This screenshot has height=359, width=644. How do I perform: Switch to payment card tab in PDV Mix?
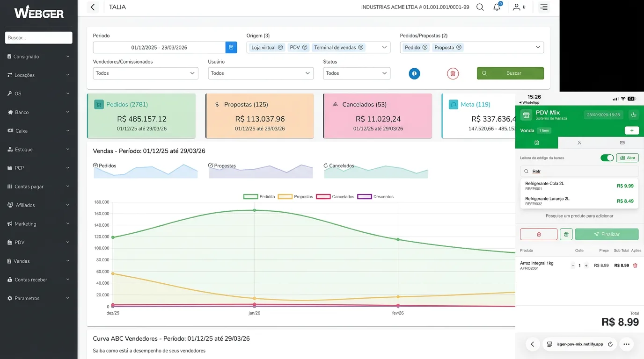622,143
